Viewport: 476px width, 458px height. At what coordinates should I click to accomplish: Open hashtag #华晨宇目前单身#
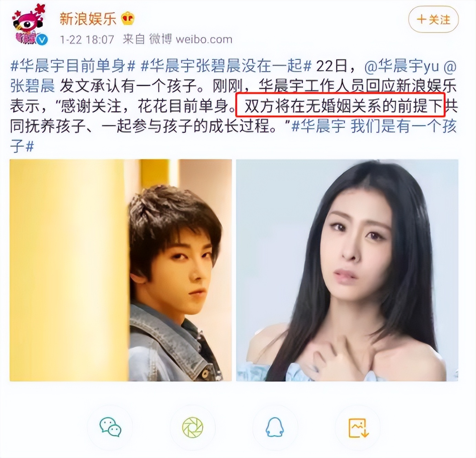click(73, 66)
